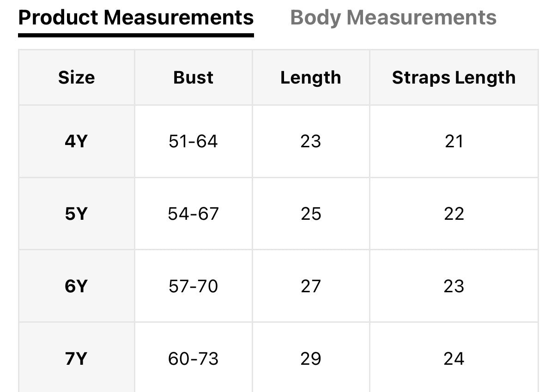Select the 7Y size row label

coord(76,359)
